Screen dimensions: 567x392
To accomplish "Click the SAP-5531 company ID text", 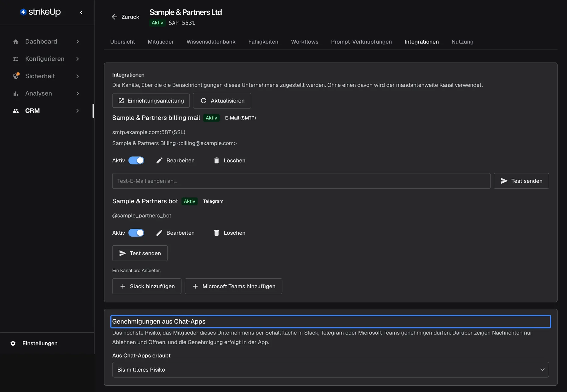I will coord(182,23).
